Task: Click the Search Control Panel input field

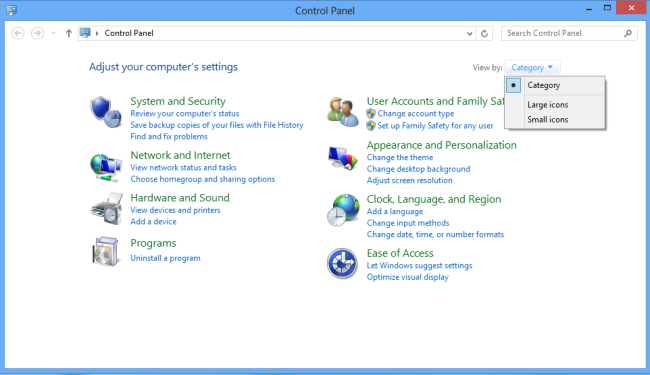Action: [569, 33]
